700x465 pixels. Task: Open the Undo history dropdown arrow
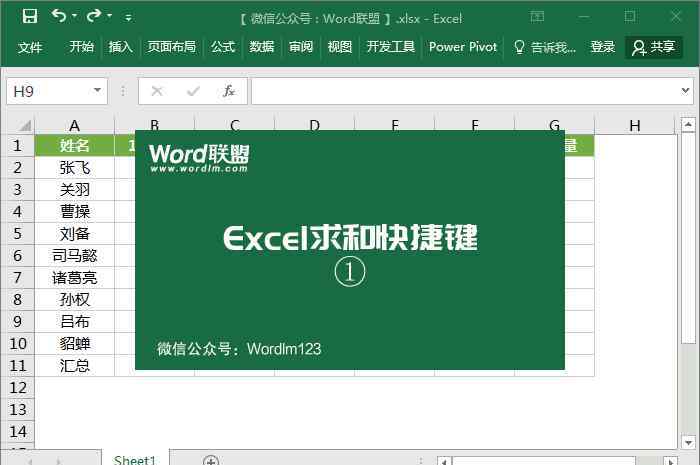pos(74,16)
